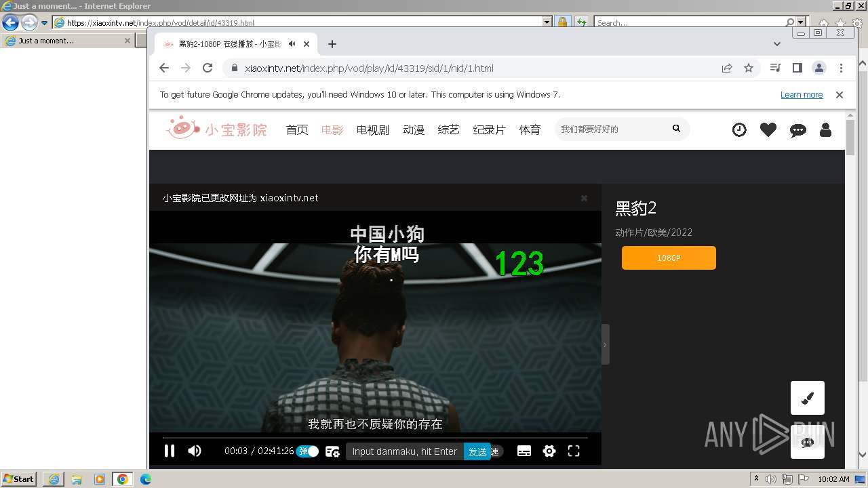
Task: Open favorites heart icon
Action: (x=768, y=129)
